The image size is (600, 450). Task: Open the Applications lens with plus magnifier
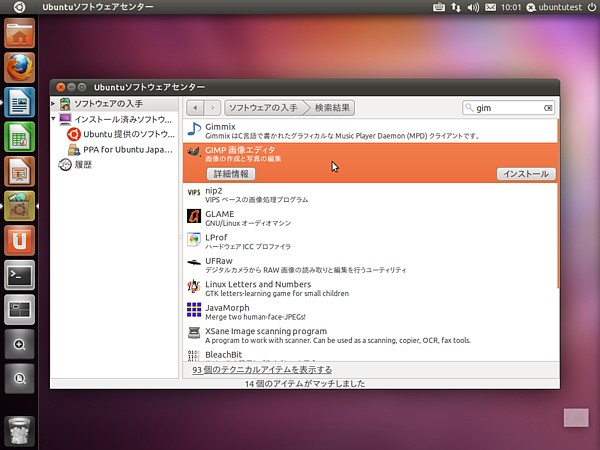[x=20, y=344]
